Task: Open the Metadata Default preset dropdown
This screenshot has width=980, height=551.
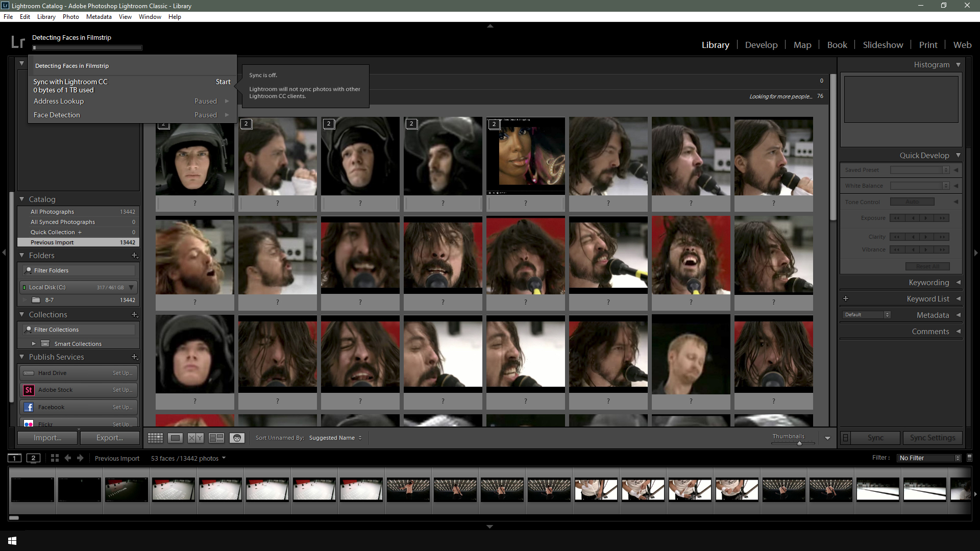Action: click(x=867, y=315)
